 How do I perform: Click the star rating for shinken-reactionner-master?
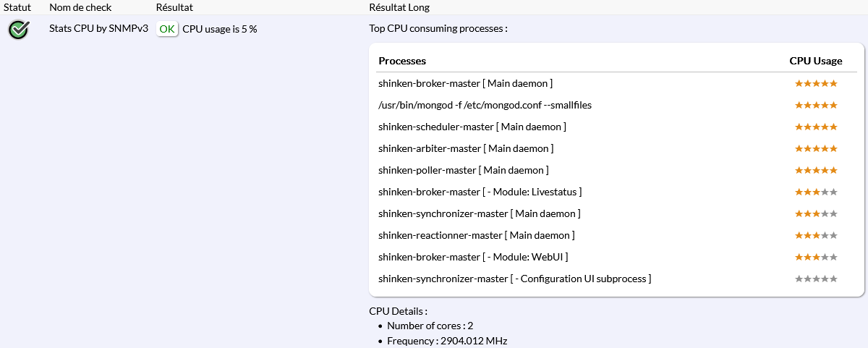pyautogui.click(x=816, y=235)
